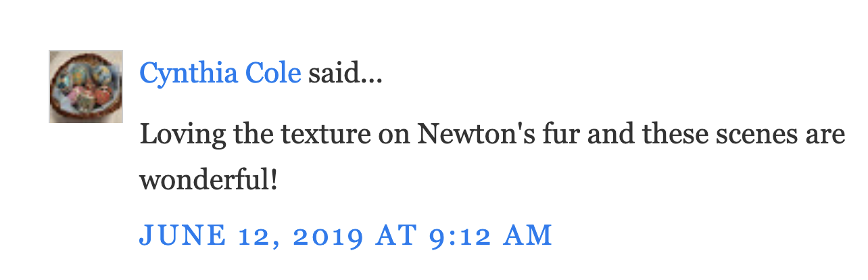This screenshot has height=280, width=868.
Task: Open the June 12, 2019 comment permalink
Action: 345,235
